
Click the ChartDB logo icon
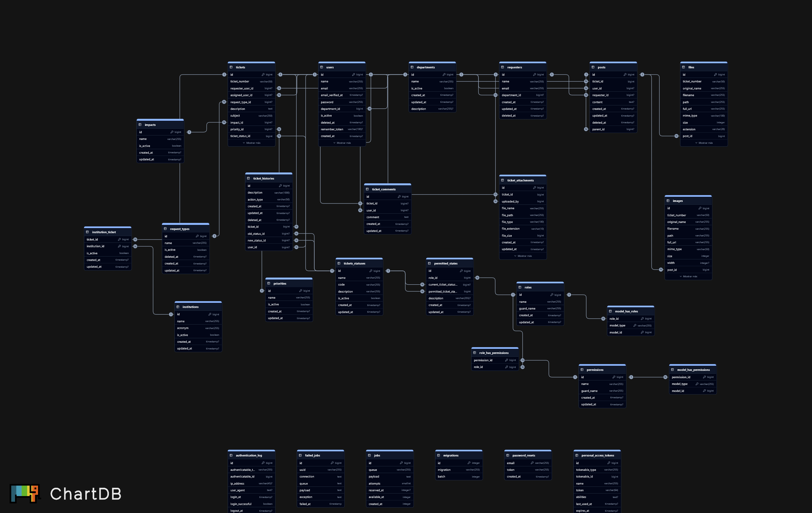25,494
